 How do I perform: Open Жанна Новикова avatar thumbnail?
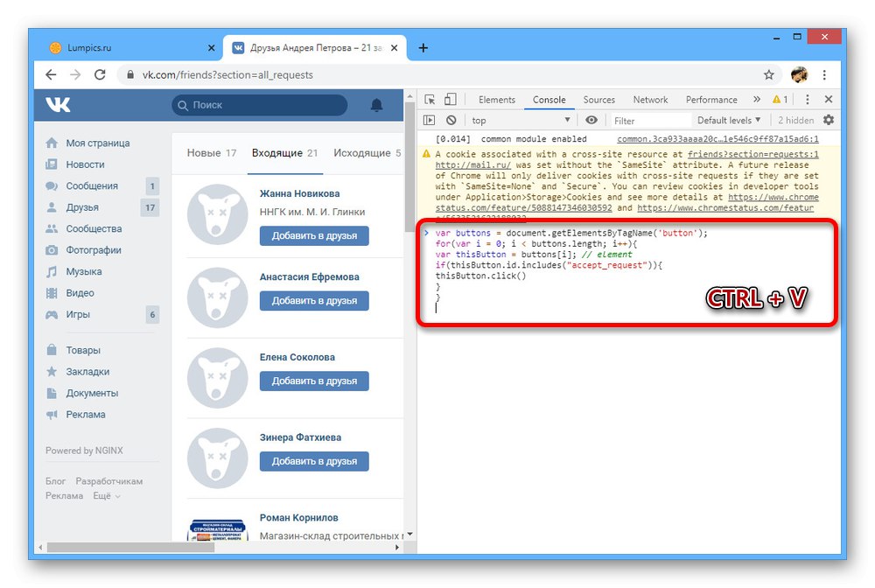217,214
